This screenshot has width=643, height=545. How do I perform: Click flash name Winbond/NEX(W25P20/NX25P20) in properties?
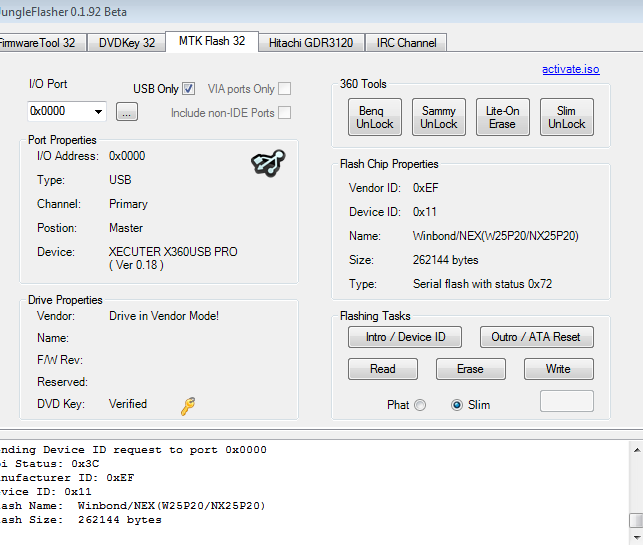click(x=496, y=236)
